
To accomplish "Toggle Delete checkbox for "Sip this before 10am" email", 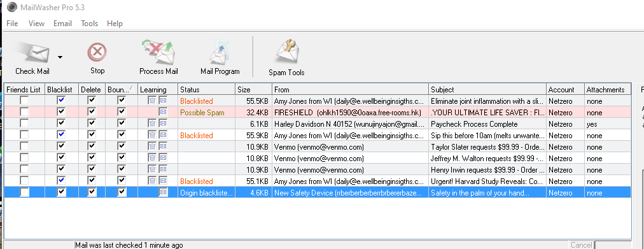I will [92, 135].
